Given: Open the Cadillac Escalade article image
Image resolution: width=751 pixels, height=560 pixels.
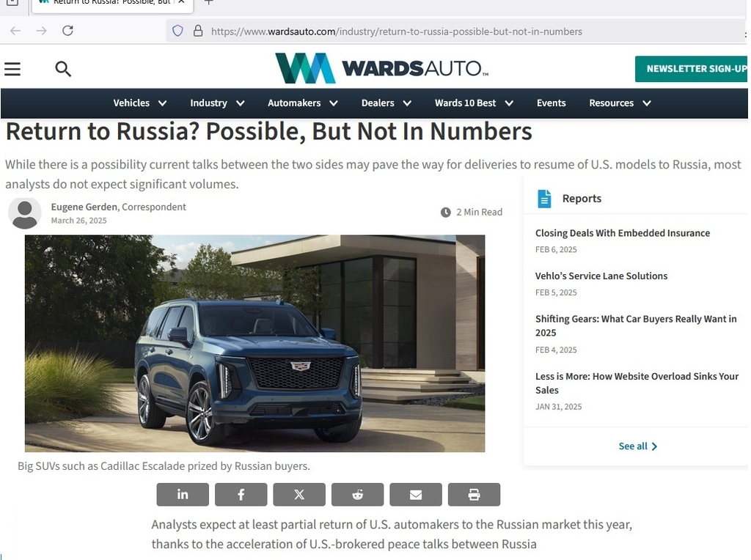Looking at the screenshot, I should point(254,343).
